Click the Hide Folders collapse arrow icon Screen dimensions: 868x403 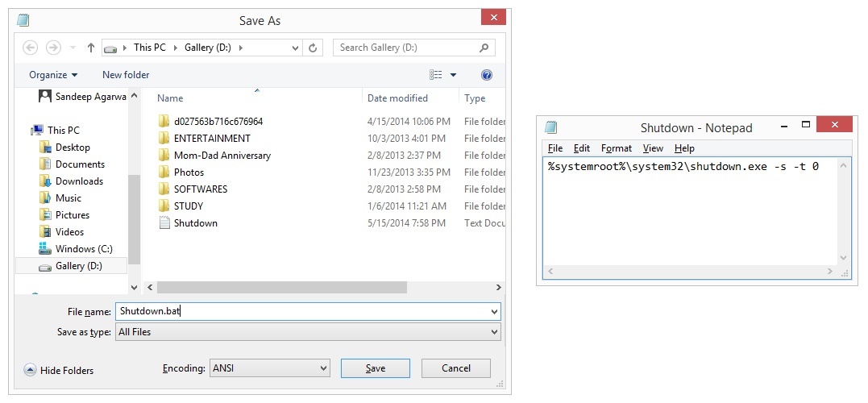[x=31, y=370]
